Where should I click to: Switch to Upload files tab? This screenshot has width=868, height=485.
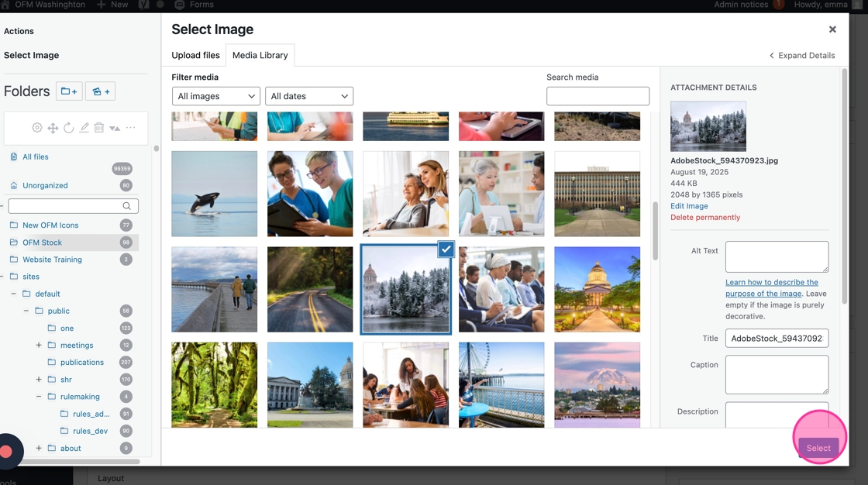point(195,55)
